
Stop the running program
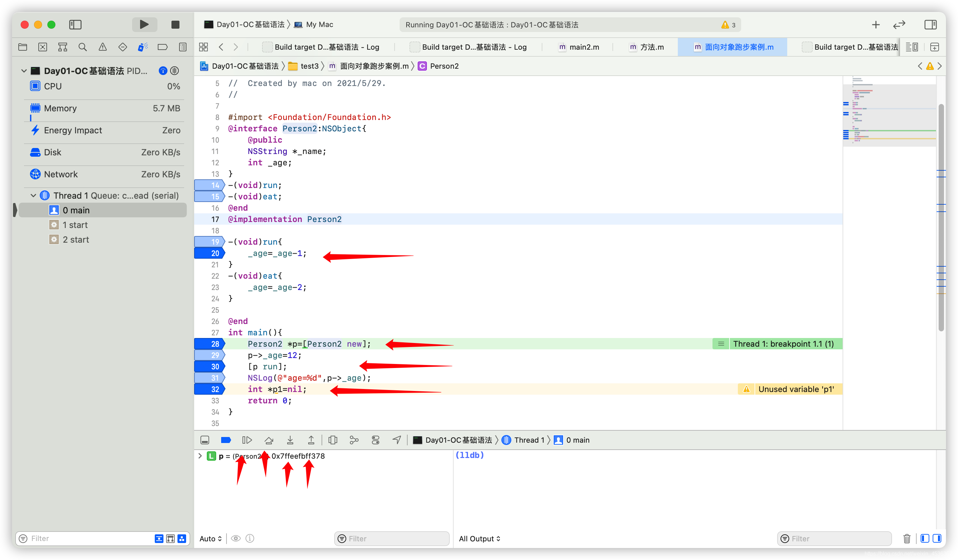[175, 25]
